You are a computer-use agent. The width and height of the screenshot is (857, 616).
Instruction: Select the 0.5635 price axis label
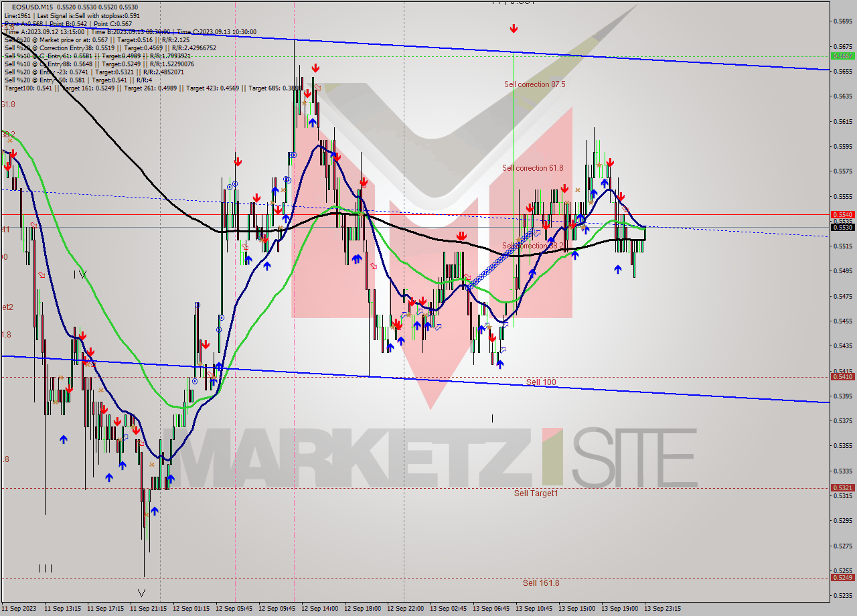[843, 96]
